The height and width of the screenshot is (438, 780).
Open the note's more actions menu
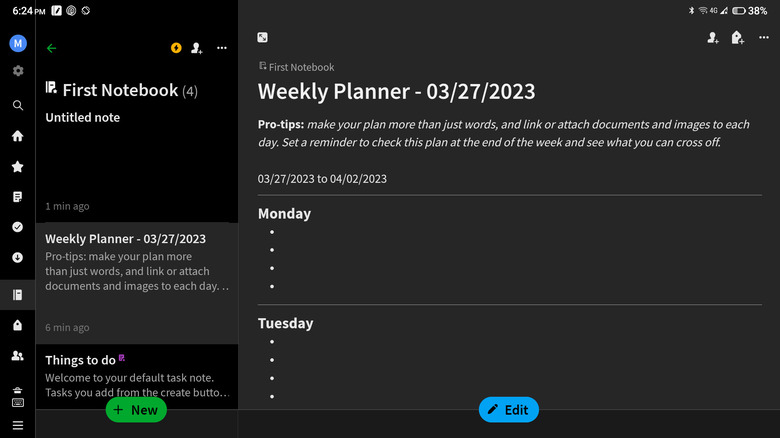pyautogui.click(x=764, y=38)
